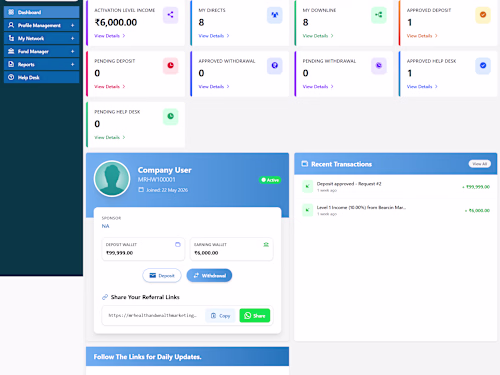500x375 pixels.
Task: Click the ₹6,000.00 Activation Level Income value
Action: click(x=116, y=22)
